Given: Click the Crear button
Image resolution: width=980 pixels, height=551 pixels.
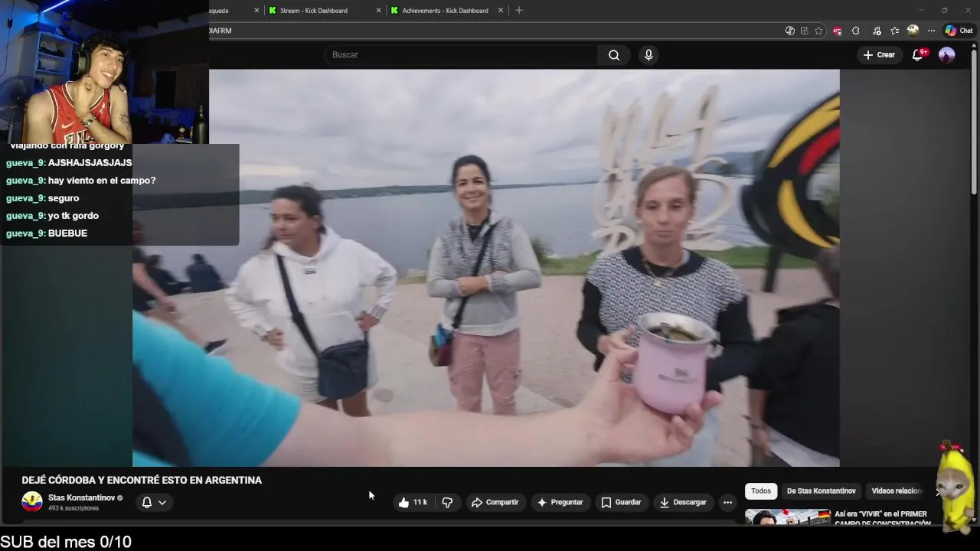Looking at the screenshot, I should (879, 55).
